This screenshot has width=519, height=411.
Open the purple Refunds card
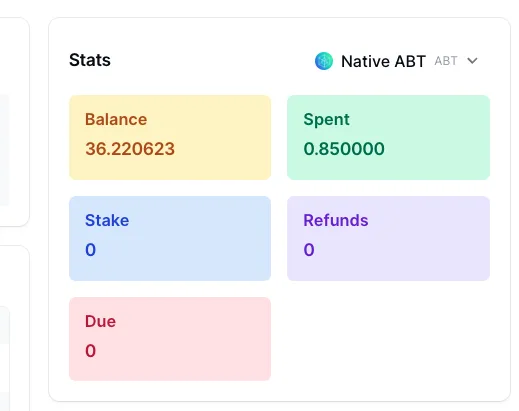388,238
